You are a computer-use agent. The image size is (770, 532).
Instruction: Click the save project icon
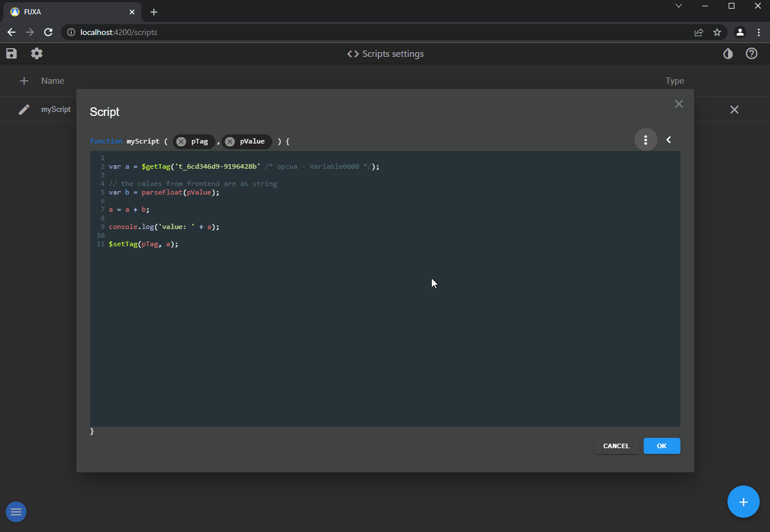tap(11, 53)
